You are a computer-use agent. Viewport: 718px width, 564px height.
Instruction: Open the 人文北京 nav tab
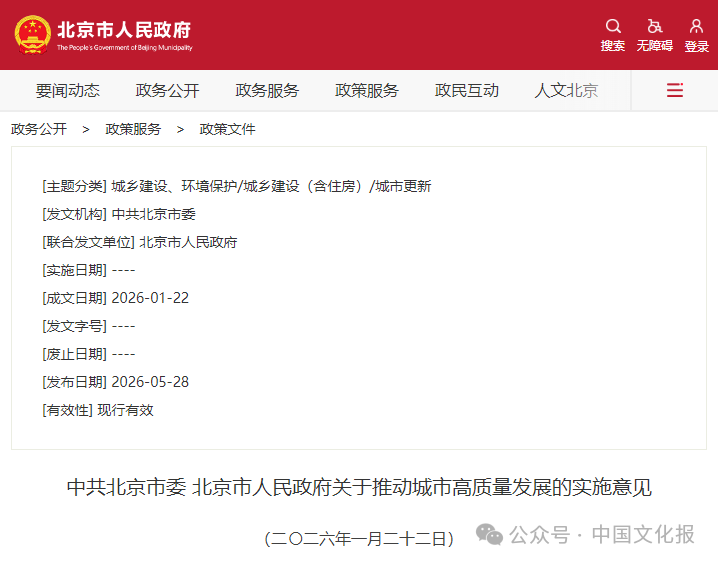(566, 91)
